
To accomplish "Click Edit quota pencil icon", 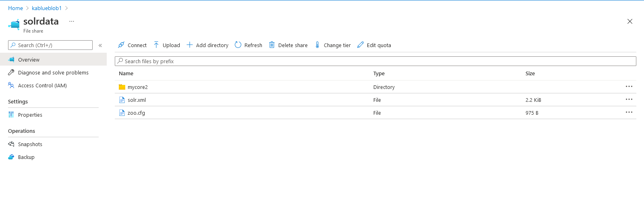I will click(x=360, y=45).
